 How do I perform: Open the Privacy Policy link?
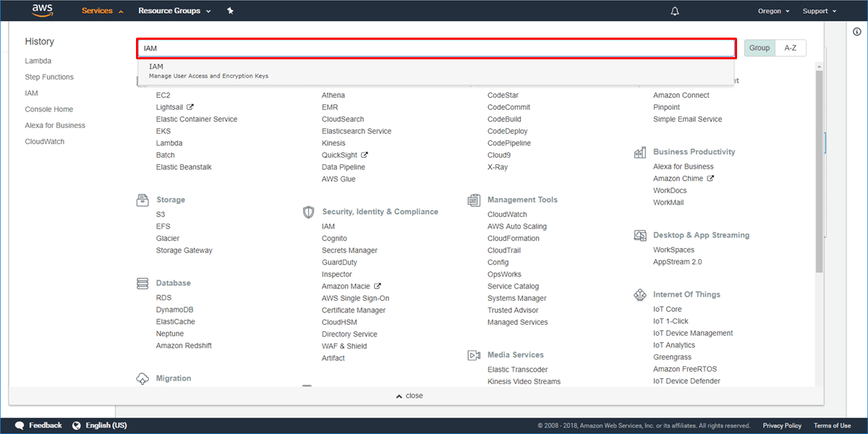(x=782, y=425)
